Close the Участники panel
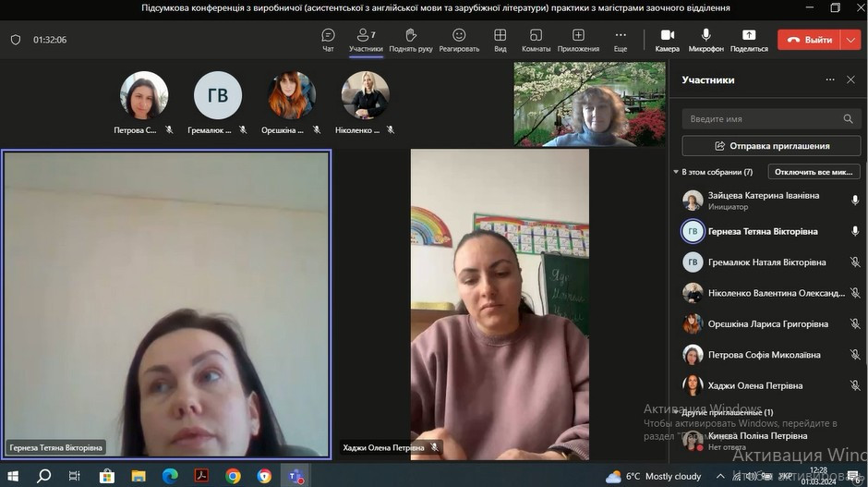868x487 pixels. 850,79
